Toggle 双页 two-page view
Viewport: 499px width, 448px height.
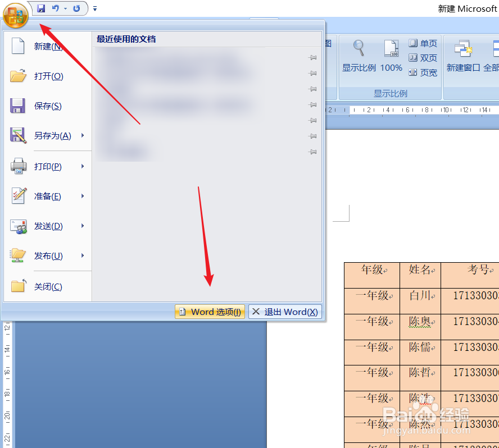point(423,57)
